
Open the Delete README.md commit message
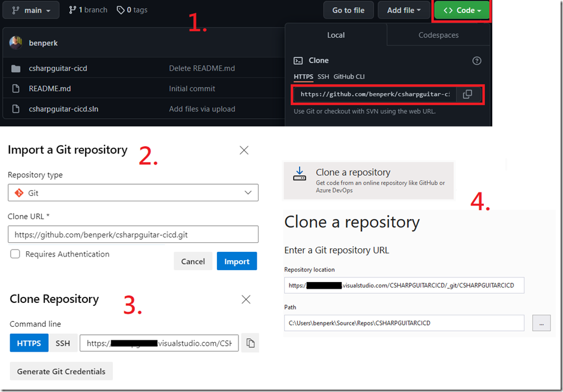pos(202,68)
